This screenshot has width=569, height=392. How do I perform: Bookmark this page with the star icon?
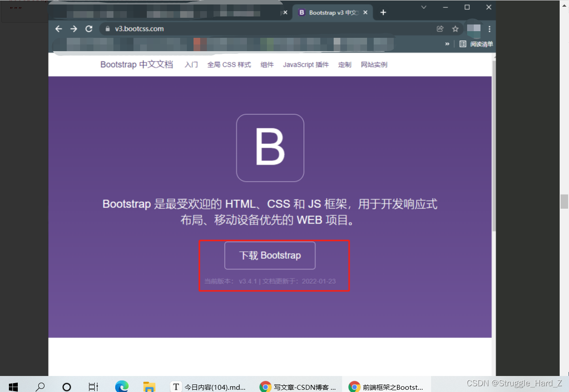pos(455,29)
